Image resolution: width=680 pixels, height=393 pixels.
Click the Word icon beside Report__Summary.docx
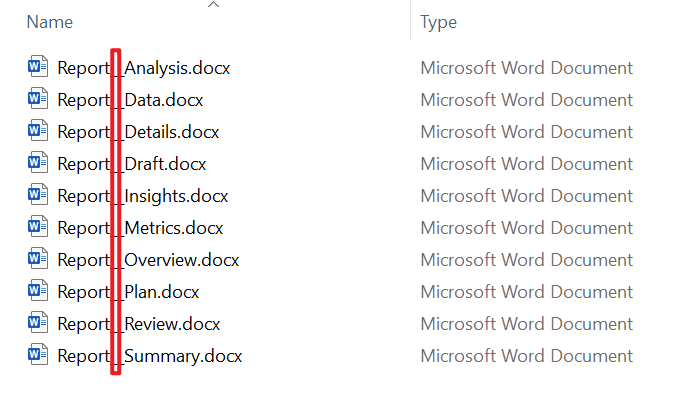pyautogui.click(x=38, y=354)
